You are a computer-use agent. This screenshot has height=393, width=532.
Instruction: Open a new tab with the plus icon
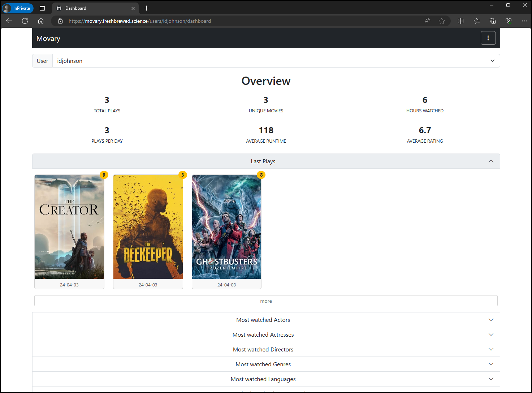coord(146,8)
